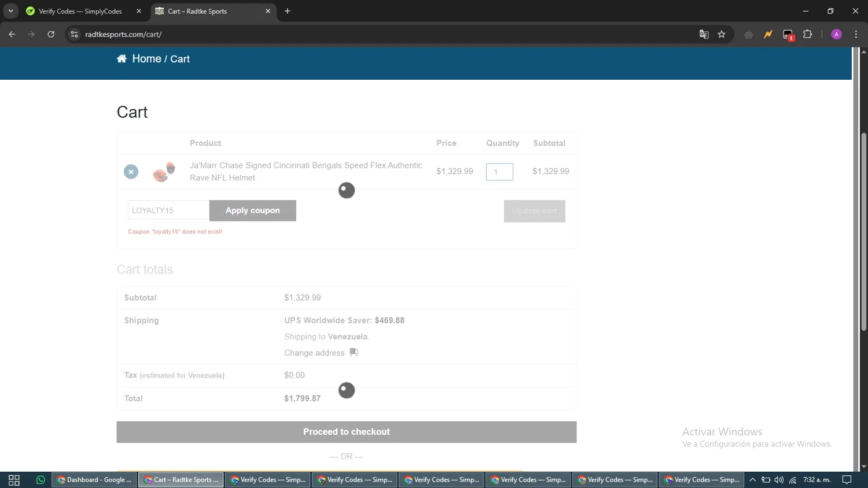Screen dimensions: 868x488
Task: Open volume control in system tray
Action: [x=779, y=480]
